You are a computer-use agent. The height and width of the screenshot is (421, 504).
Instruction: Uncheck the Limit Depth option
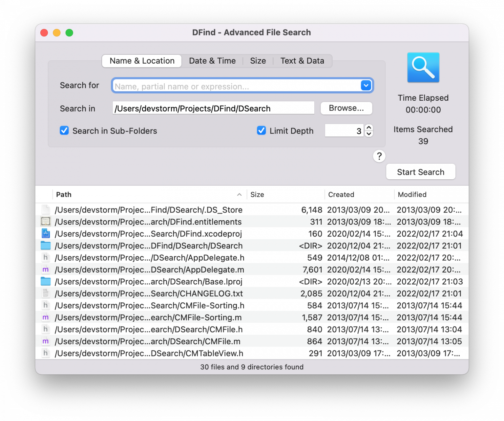pos(261,130)
